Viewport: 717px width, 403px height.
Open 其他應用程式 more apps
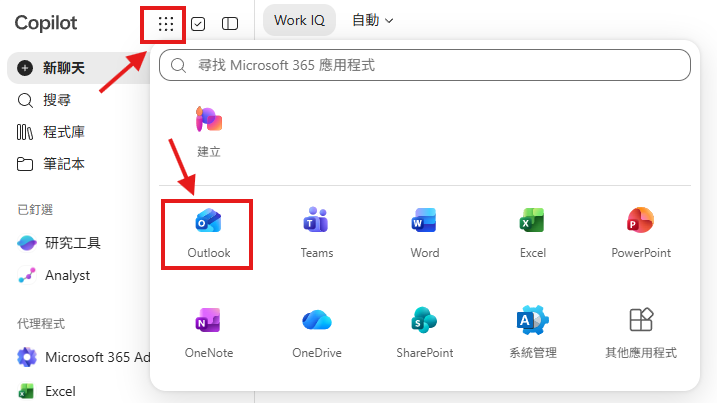[x=641, y=333]
